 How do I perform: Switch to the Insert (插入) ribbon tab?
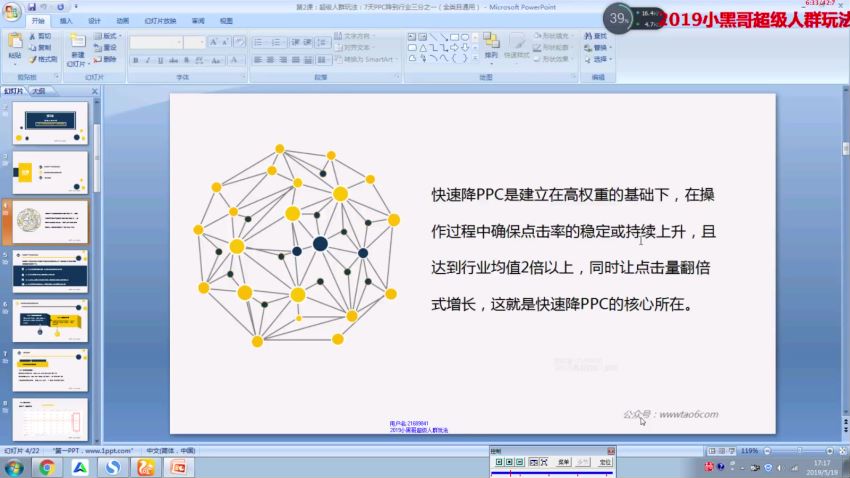click(x=66, y=20)
